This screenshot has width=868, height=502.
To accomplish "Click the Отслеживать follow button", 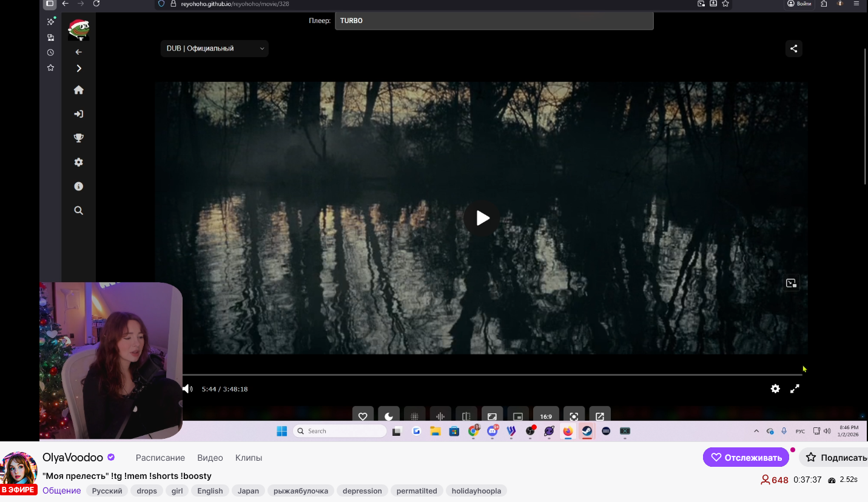I will tap(746, 458).
